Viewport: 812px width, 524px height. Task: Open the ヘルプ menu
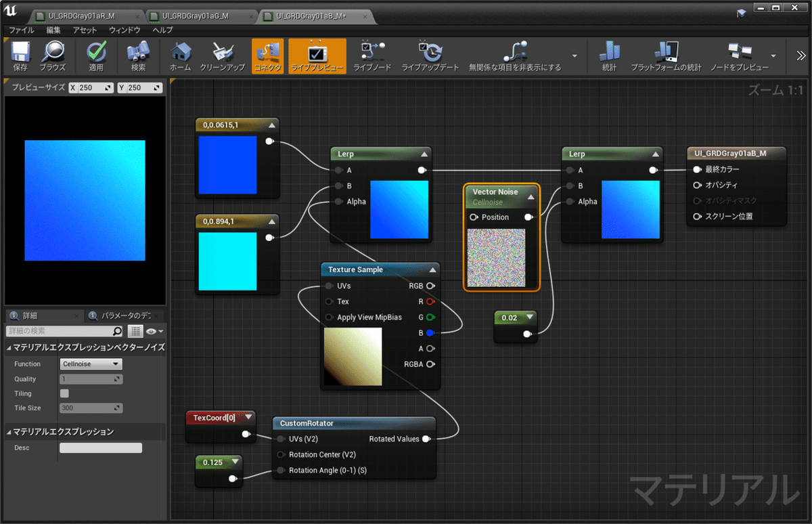pos(162,30)
